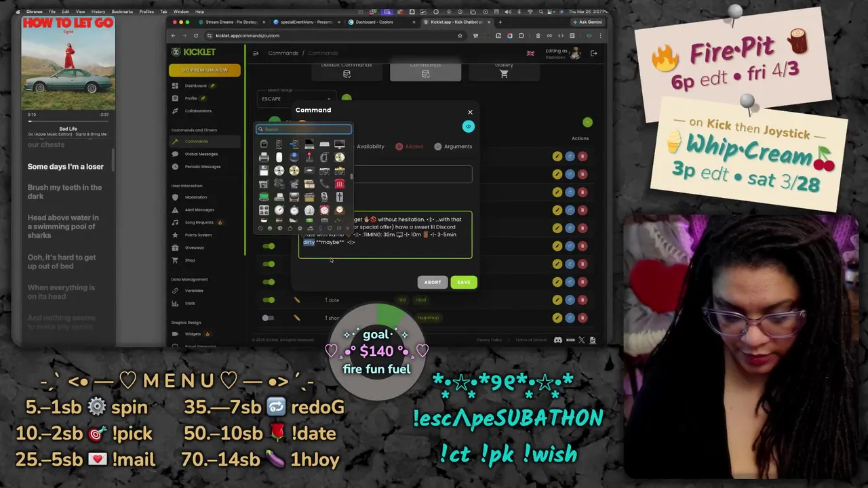Viewport: 868px width, 488px height.
Task: Click the blue duplicate icon for !date
Action: click(570, 300)
